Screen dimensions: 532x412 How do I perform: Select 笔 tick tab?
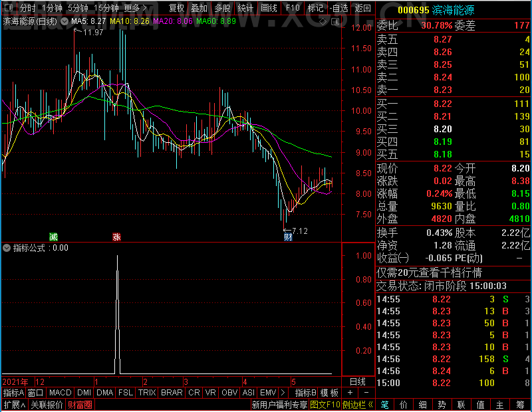(384, 405)
